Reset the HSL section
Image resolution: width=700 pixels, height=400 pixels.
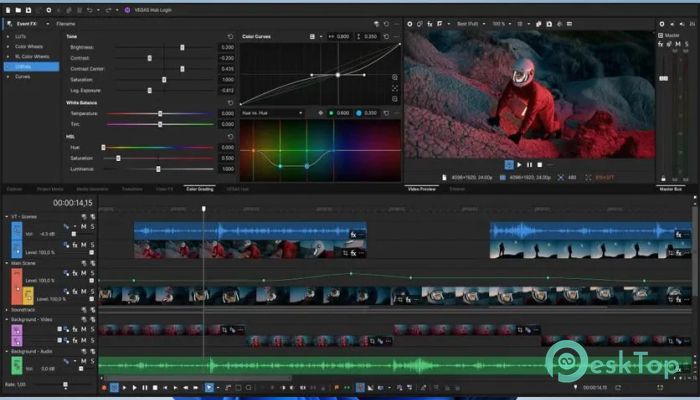click(x=230, y=137)
